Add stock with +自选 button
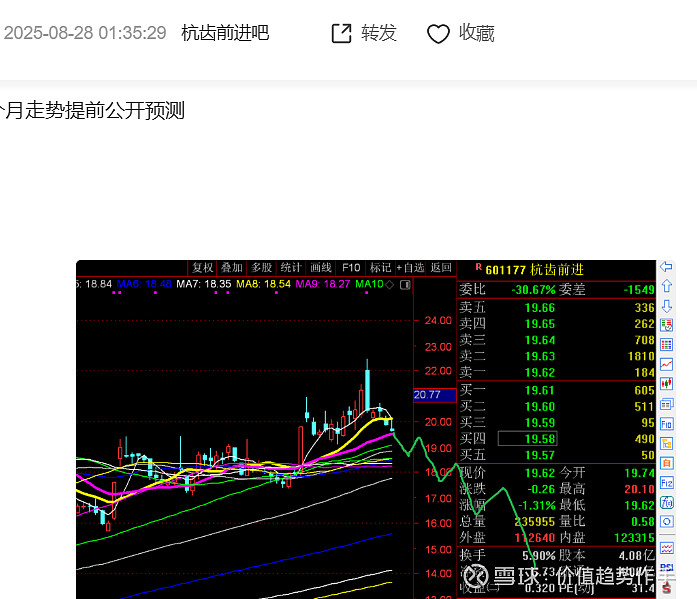Image resolution: width=697 pixels, height=599 pixels. coord(410,268)
